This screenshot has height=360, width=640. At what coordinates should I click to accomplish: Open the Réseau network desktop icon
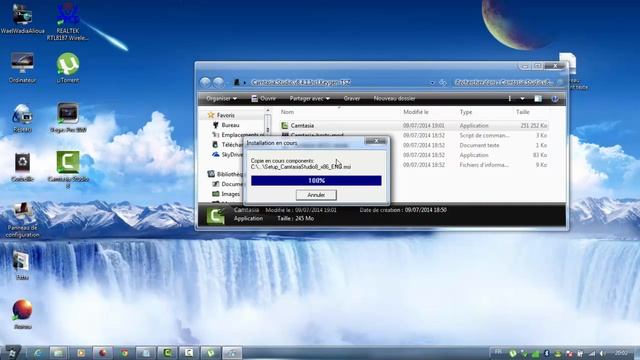coord(22,118)
